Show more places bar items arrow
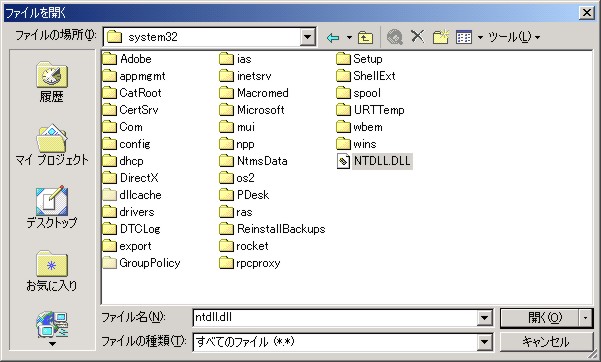This screenshot has height=362, width=601. pyautogui.click(x=52, y=344)
